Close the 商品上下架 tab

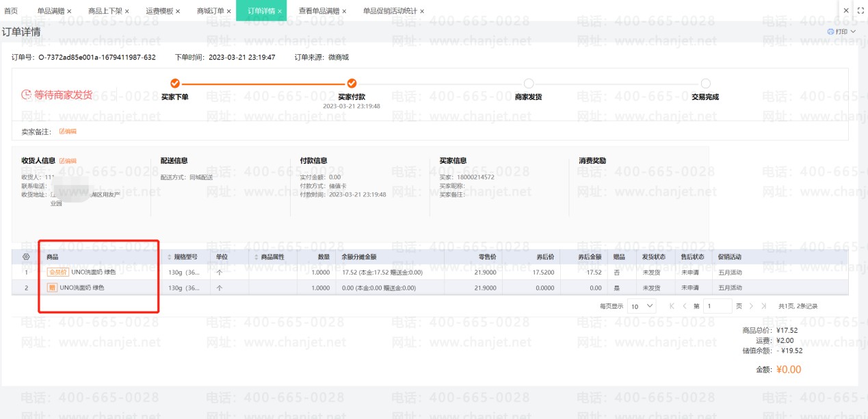coord(127,11)
